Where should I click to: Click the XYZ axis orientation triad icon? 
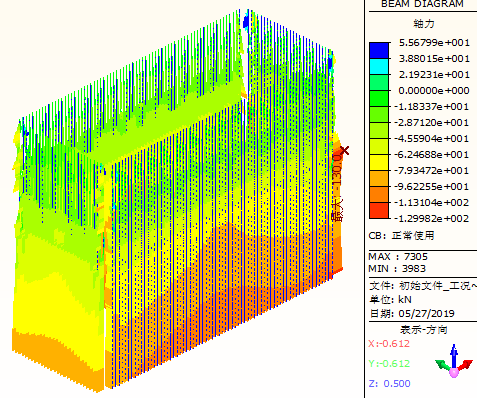[x=454, y=362]
